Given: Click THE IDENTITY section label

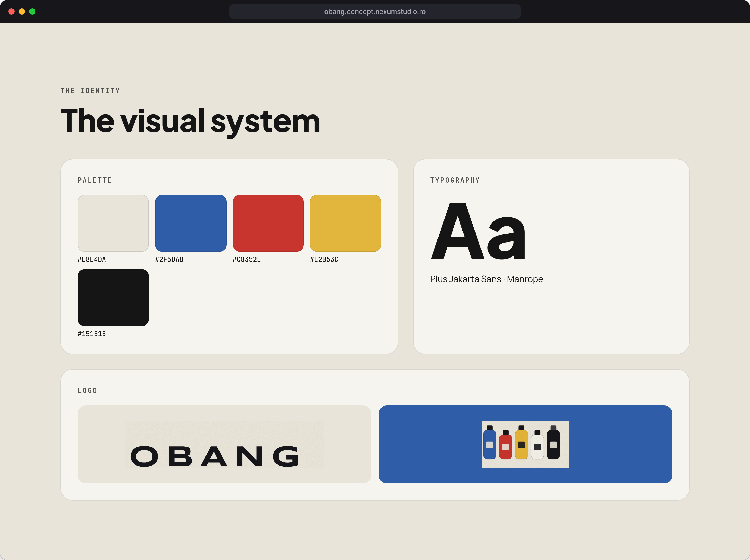Looking at the screenshot, I should click(90, 91).
